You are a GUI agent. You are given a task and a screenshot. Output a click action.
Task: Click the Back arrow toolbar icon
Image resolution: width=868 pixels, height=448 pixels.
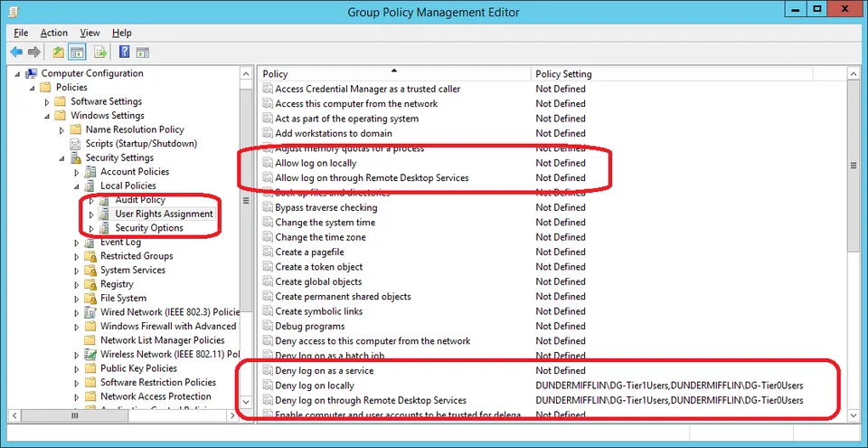click(16, 52)
